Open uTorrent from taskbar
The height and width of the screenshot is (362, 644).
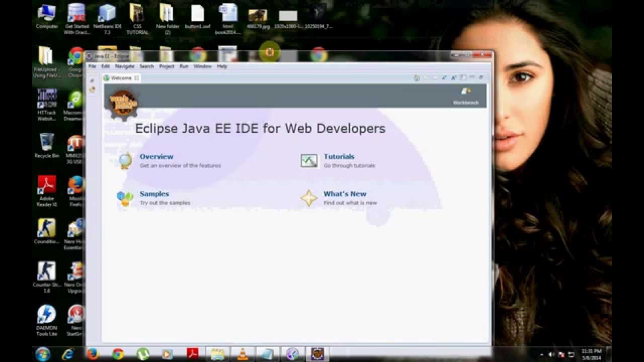(143, 354)
